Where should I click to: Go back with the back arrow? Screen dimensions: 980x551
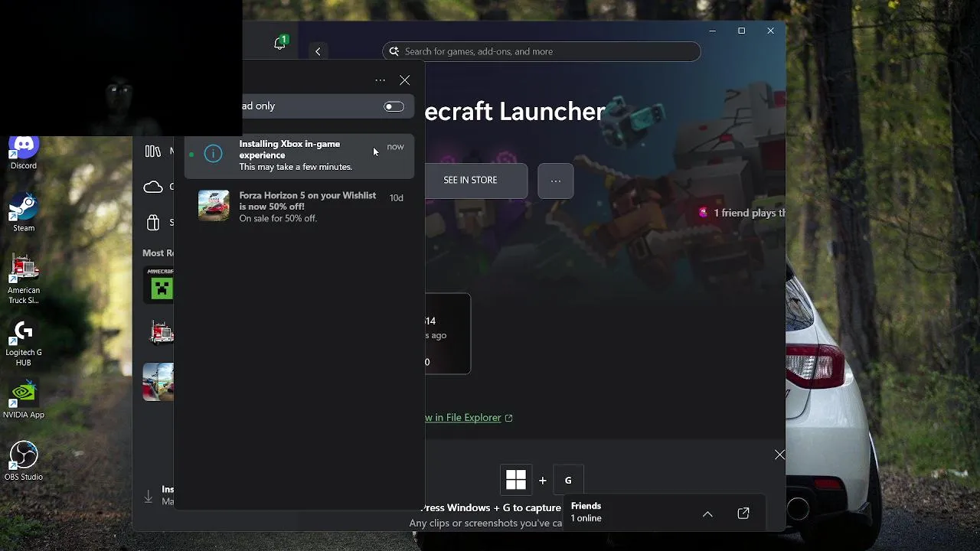coord(318,51)
